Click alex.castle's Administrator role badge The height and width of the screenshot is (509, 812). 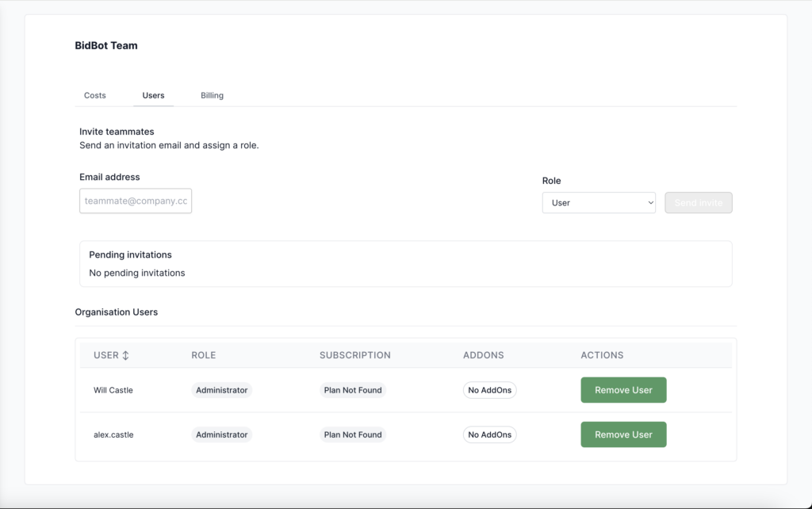click(222, 434)
